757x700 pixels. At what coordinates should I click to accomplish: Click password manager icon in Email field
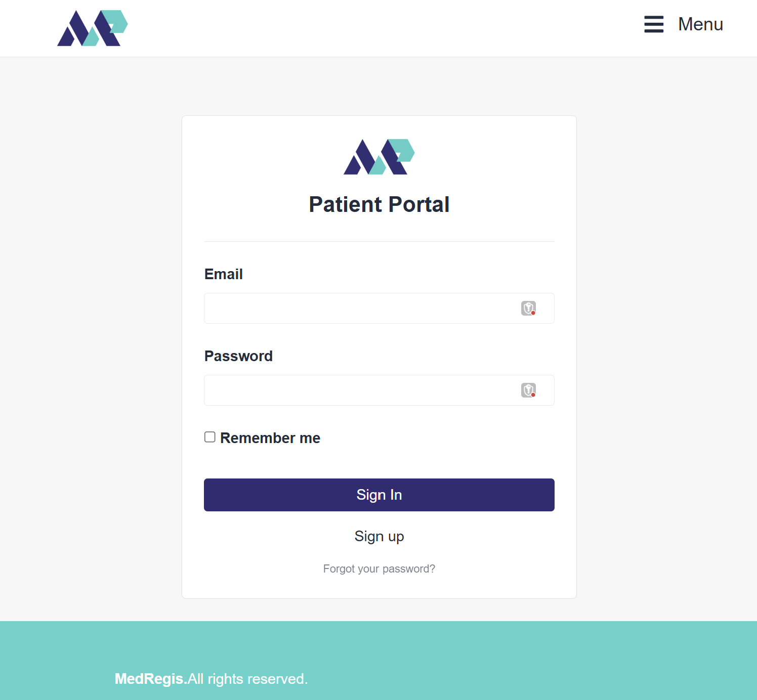[528, 308]
